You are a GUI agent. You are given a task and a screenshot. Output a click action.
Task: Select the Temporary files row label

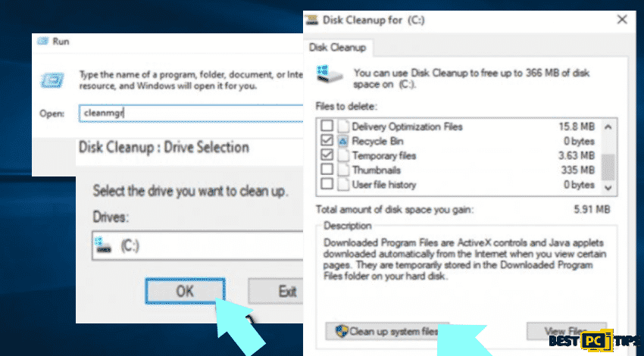[384, 155]
